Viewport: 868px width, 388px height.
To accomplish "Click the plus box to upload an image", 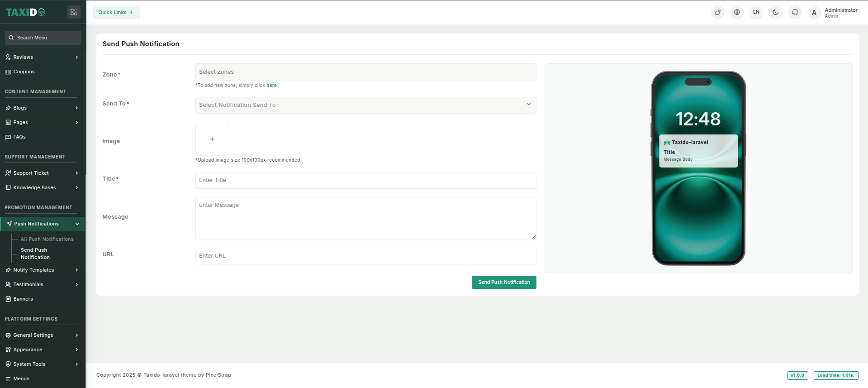I will click(x=212, y=139).
